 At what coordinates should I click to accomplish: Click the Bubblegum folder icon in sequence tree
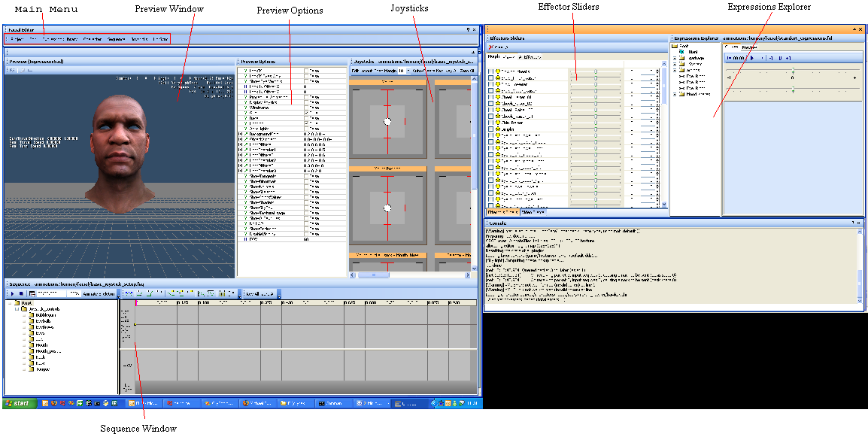31,315
